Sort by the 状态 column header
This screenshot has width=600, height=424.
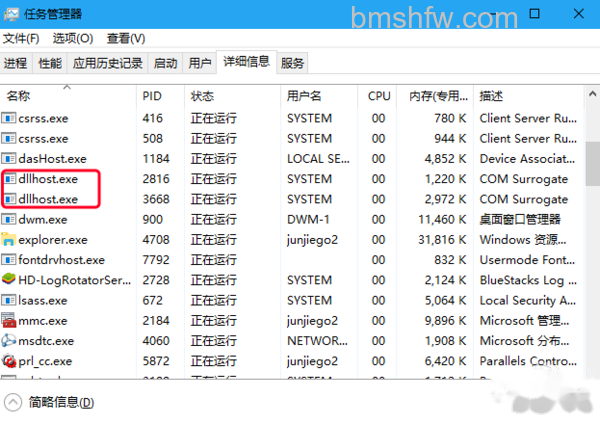click(x=232, y=96)
